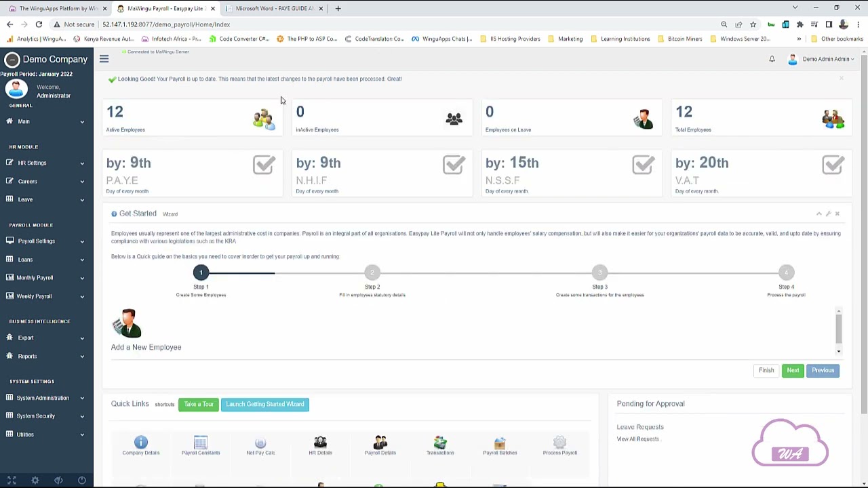Image resolution: width=868 pixels, height=488 pixels.
Task: Click the N.H.I.F due date check icon
Action: pos(454,165)
